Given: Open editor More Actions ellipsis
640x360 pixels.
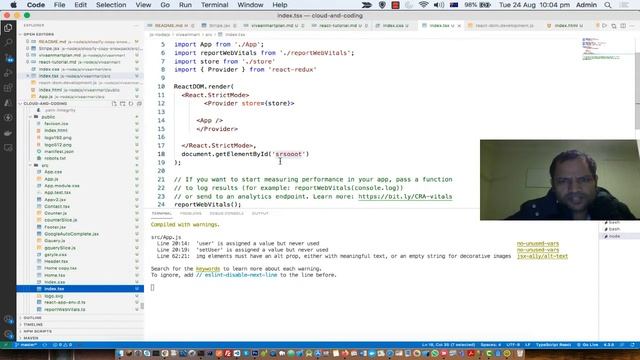Looking at the screenshot, I should pyautogui.click(x=632, y=26).
